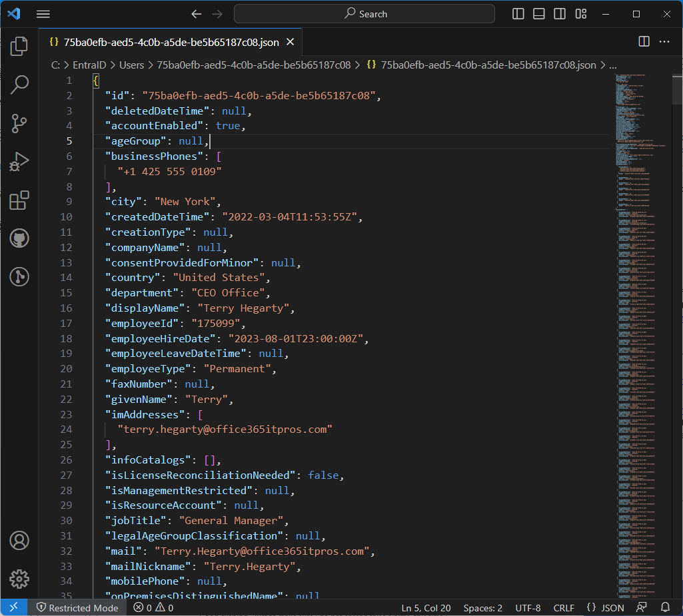Click the Search command center box
Screen dimensions: 683x616
click(x=364, y=14)
